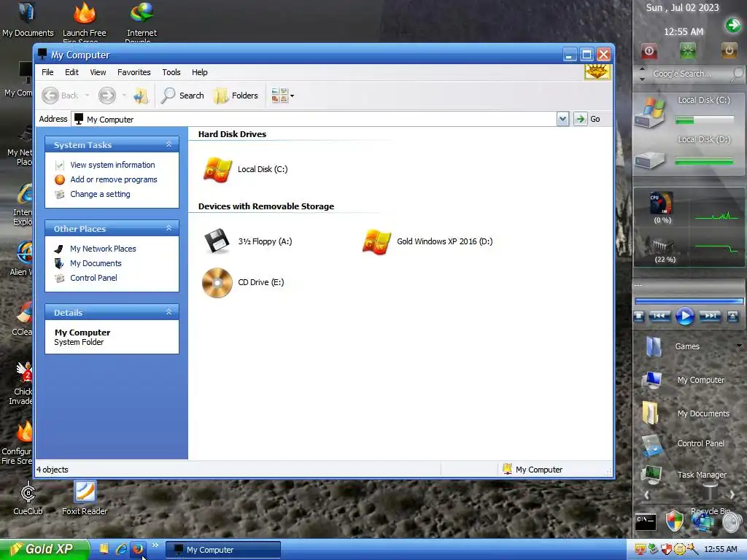Viewport: 747px width, 560px height.
Task: Open the Security shield icon in sidebar
Action: pyautogui.click(x=675, y=521)
